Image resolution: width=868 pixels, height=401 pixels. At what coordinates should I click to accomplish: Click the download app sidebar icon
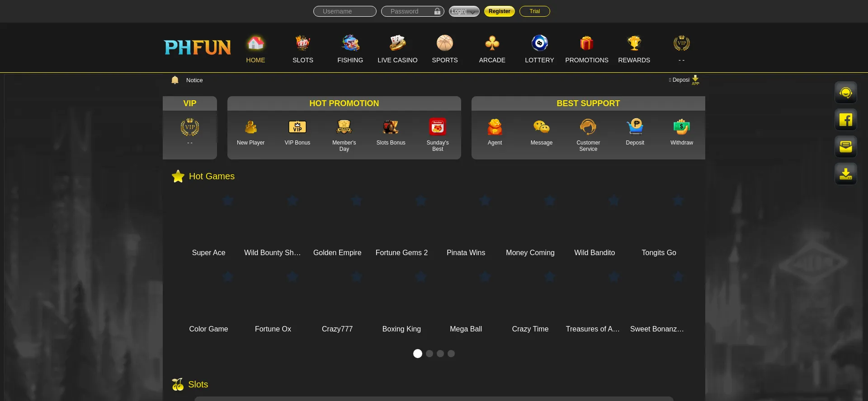[845, 174]
